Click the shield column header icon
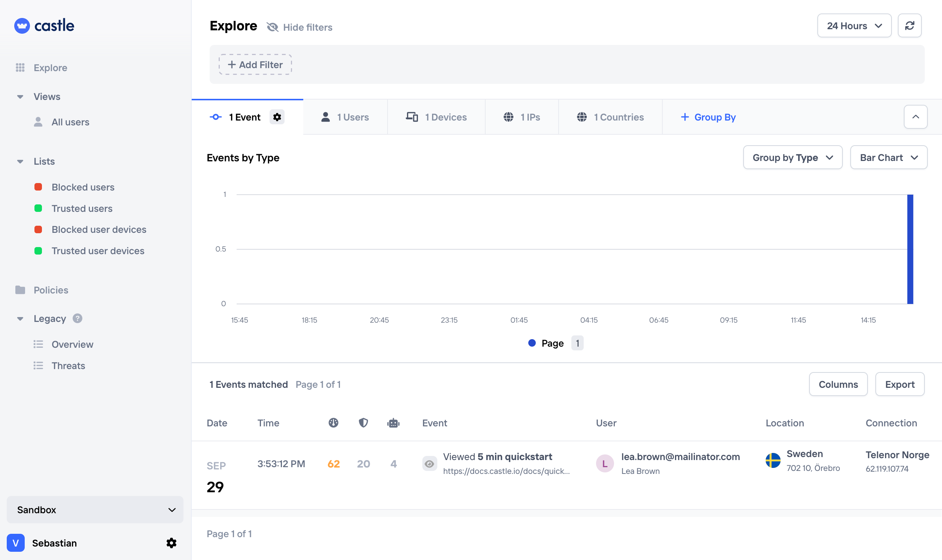This screenshot has height=560, width=942. [x=363, y=423]
